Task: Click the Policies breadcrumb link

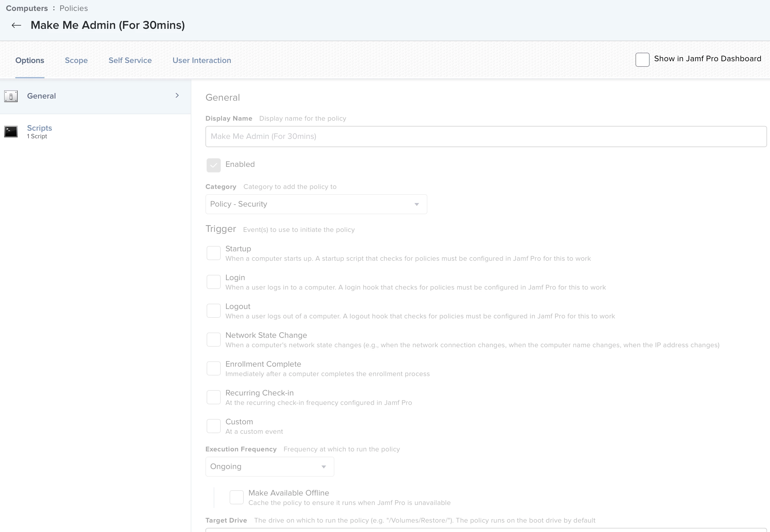Action: 74,8
